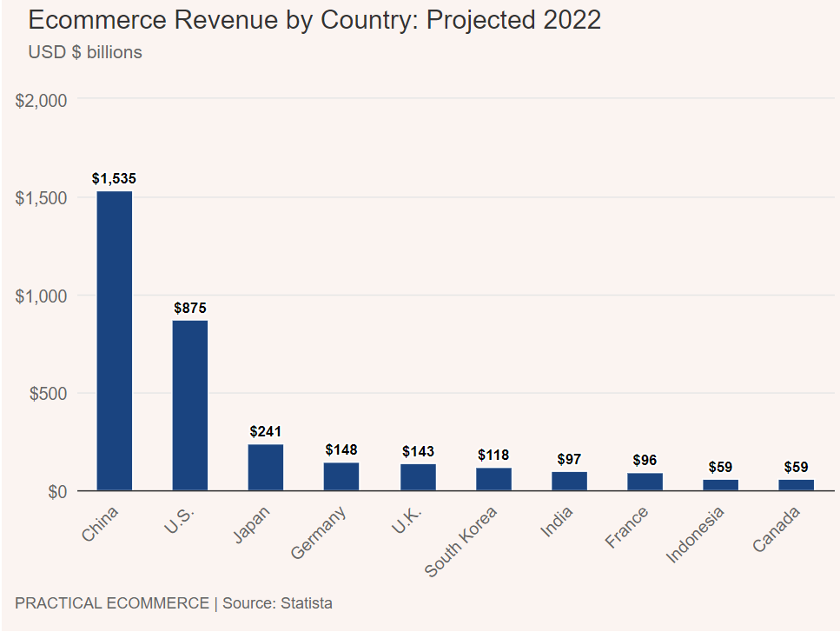Click the $1,000 y-axis label
The height and width of the screenshot is (632, 840).
[41, 296]
